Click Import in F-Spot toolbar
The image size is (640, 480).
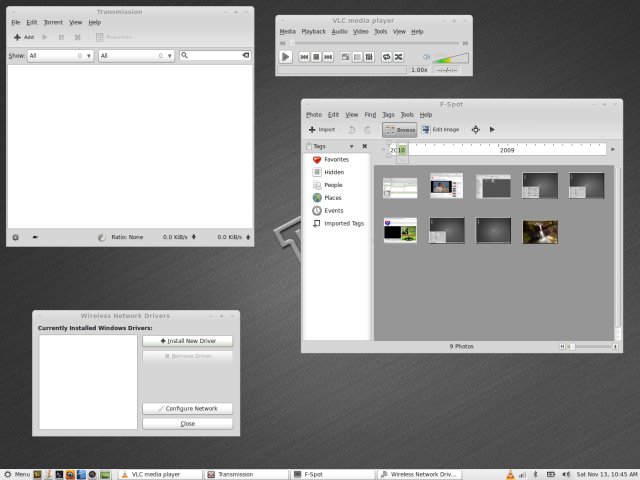click(x=322, y=129)
